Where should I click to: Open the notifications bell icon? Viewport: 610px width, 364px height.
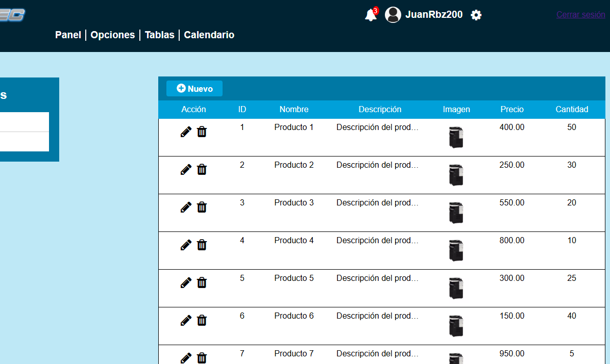click(371, 16)
